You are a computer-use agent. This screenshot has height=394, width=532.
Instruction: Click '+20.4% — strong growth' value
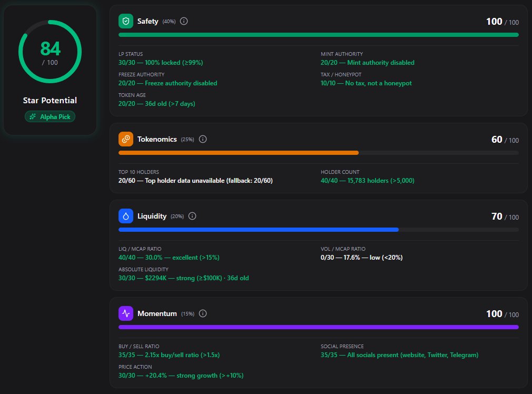point(181,376)
